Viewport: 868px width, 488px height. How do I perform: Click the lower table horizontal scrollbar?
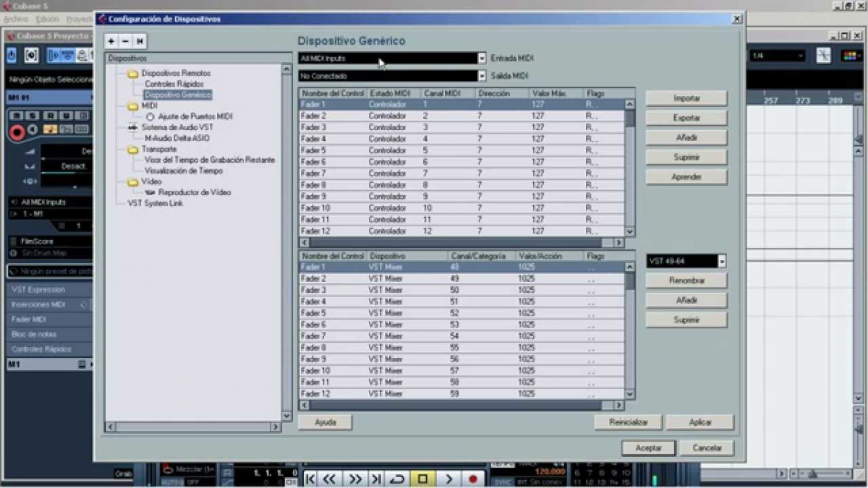click(461, 406)
